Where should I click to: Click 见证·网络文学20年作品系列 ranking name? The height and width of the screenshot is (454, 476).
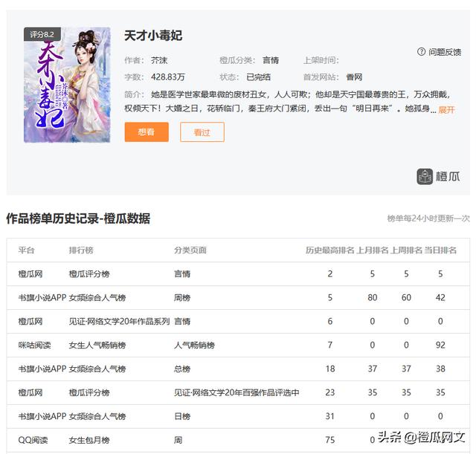(x=119, y=321)
